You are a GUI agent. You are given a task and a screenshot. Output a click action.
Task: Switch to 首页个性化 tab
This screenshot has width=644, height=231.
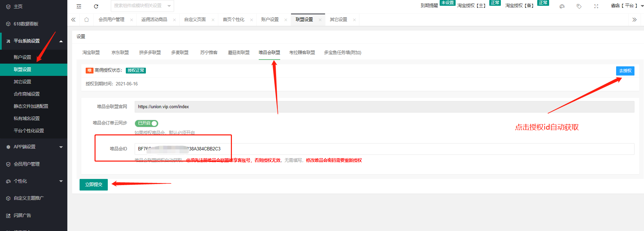234,20
